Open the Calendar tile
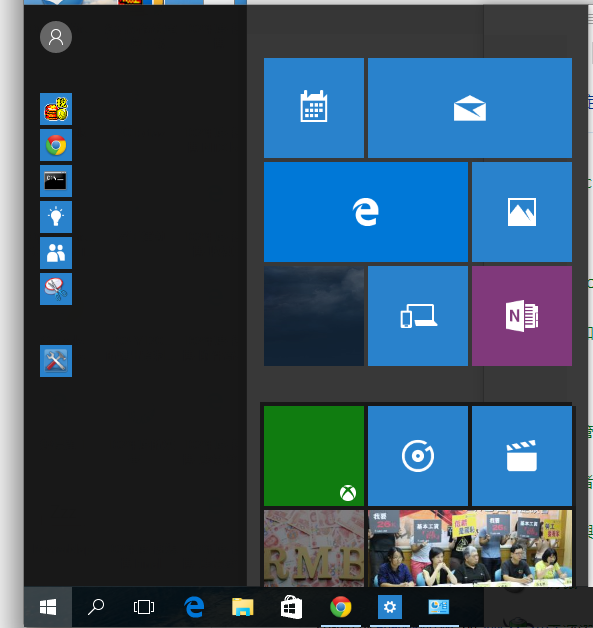This screenshot has height=628, width=593. click(314, 108)
